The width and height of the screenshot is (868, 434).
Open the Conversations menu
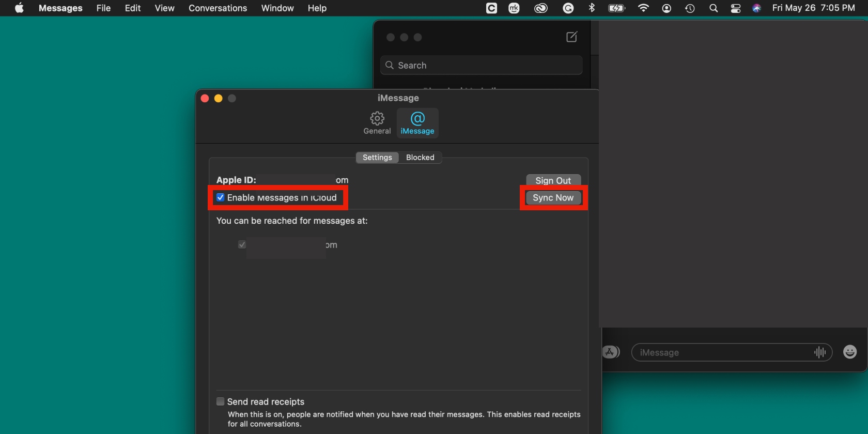[218, 8]
